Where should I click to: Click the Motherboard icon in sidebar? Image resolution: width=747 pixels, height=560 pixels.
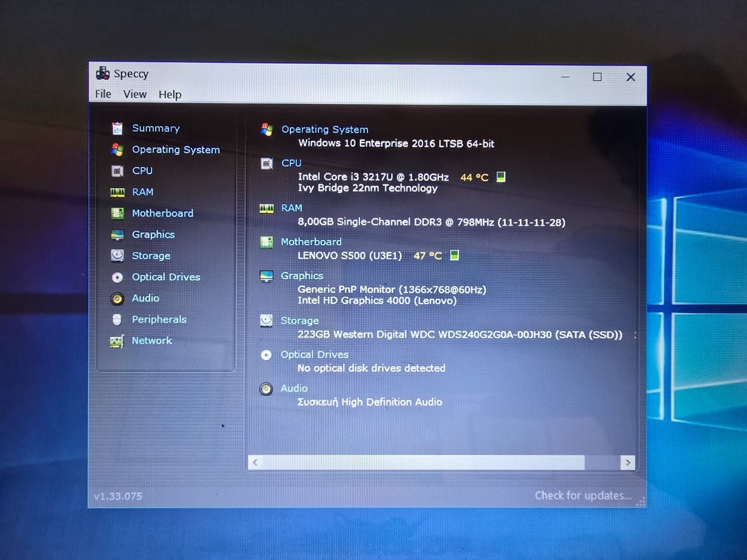click(x=117, y=213)
